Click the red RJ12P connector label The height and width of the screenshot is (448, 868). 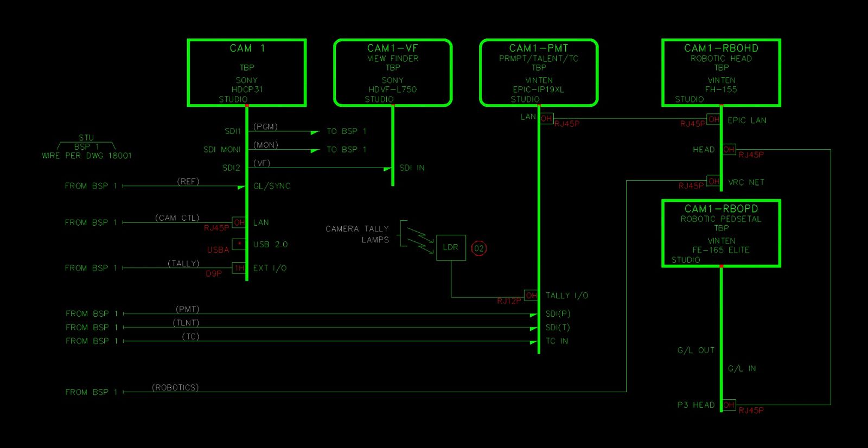pyautogui.click(x=509, y=301)
